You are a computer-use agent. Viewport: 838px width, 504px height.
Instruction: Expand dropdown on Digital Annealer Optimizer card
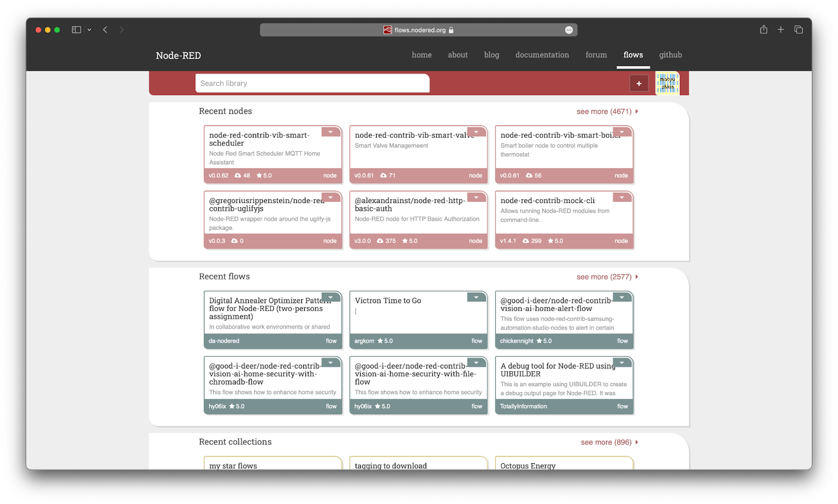tap(331, 297)
